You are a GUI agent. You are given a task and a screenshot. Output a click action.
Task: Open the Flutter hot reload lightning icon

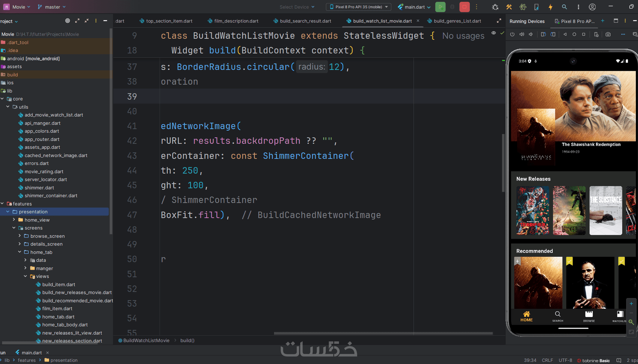point(550,7)
